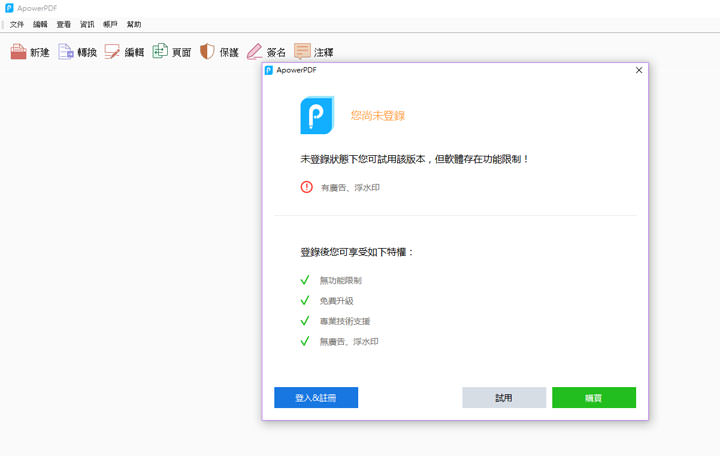The width and height of the screenshot is (720, 456).
Task: Open the 編輯 menu in menu bar
Action: point(40,24)
